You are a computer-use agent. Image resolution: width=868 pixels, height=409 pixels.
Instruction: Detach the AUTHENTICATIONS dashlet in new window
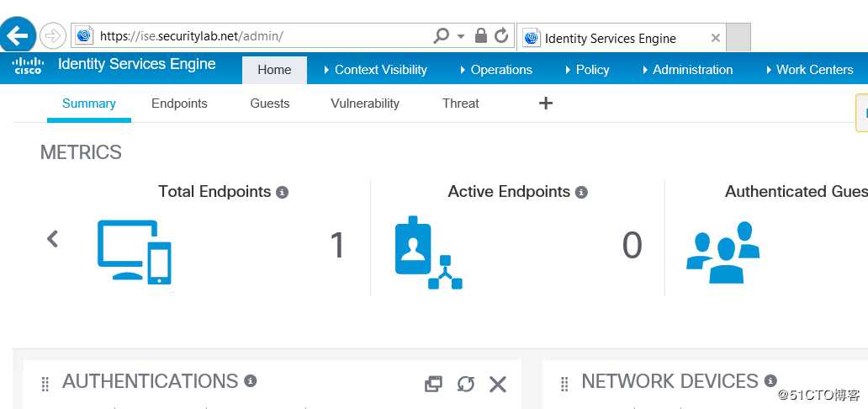pos(433,384)
